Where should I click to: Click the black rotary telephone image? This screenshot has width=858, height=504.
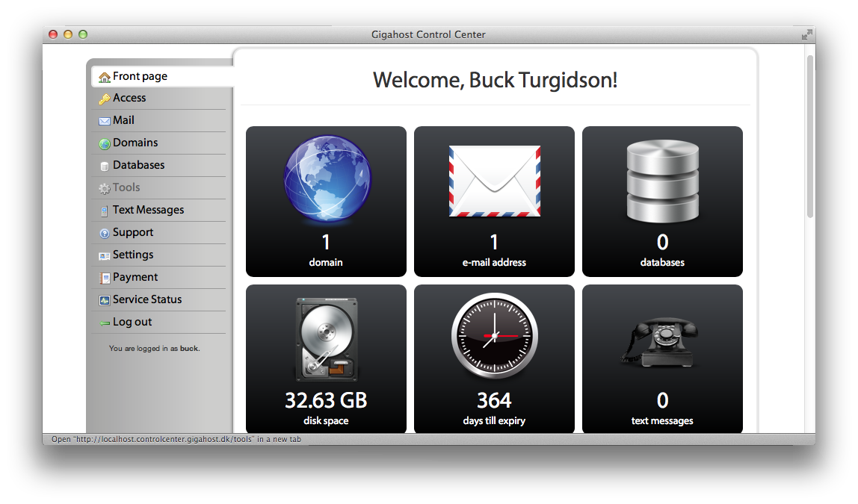tap(658, 343)
